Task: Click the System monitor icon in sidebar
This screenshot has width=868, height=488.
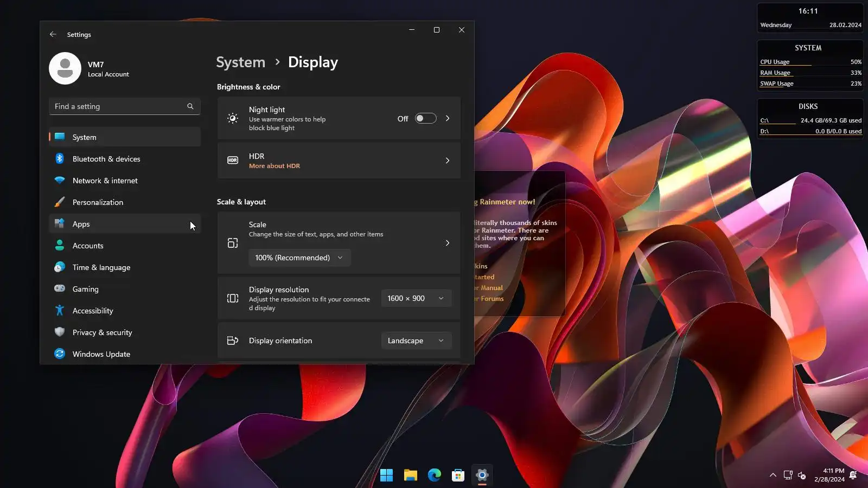Action: pyautogui.click(x=60, y=137)
